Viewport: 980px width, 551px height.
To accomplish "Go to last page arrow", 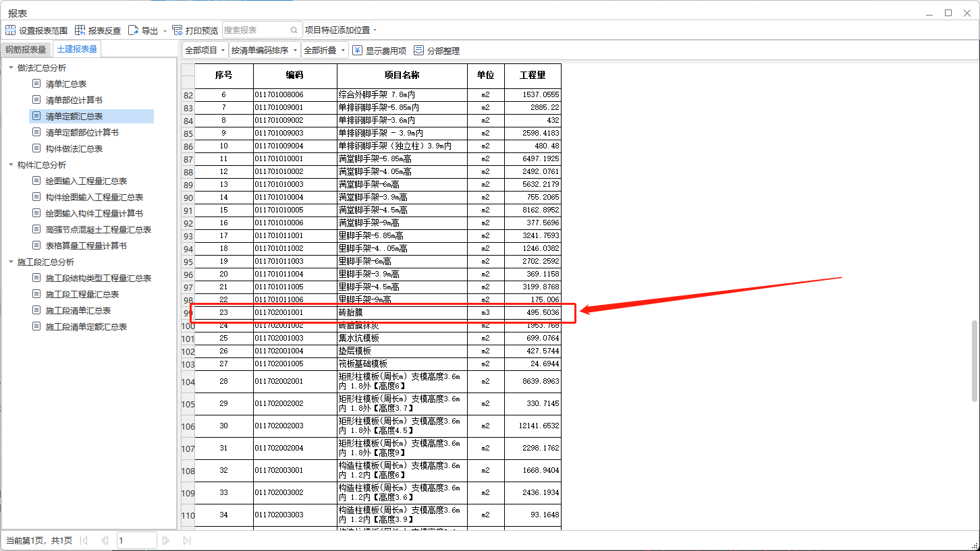I will (187, 540).
